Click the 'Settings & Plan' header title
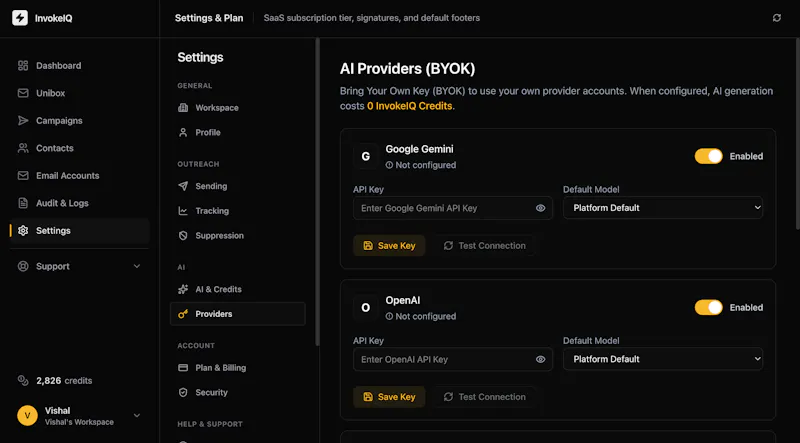Viewport: 800px width, 443px height. [x=209, y=18]
